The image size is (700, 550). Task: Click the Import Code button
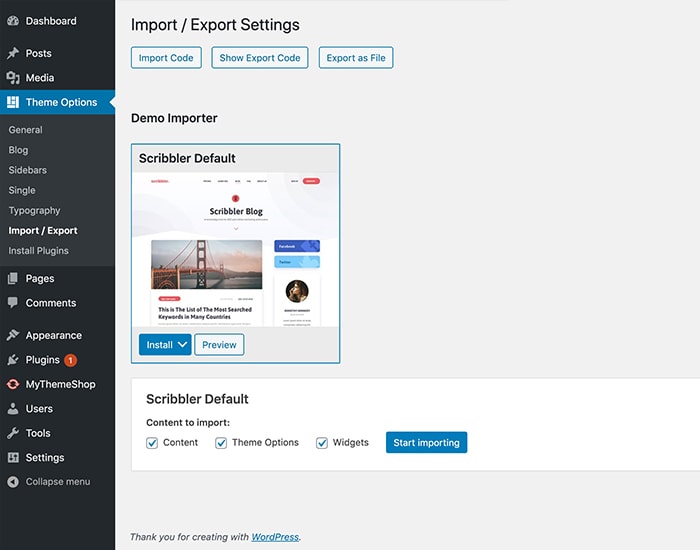[x=166, y=58]
